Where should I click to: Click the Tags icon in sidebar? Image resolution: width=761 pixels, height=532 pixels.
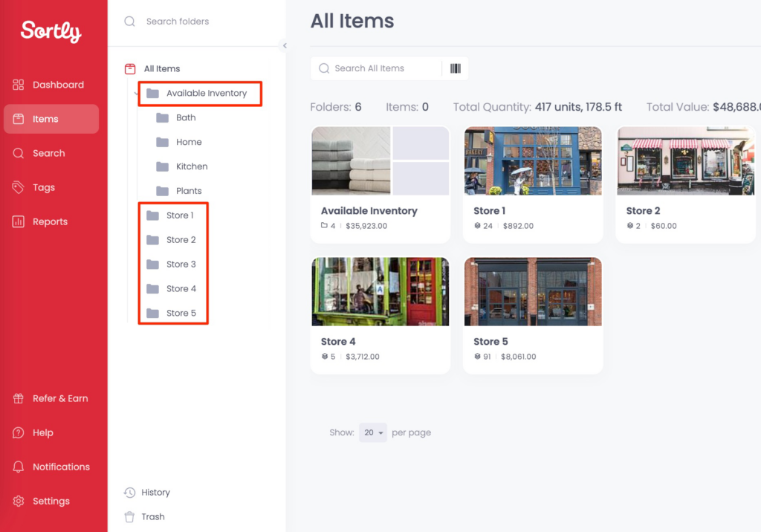(19, 187)
